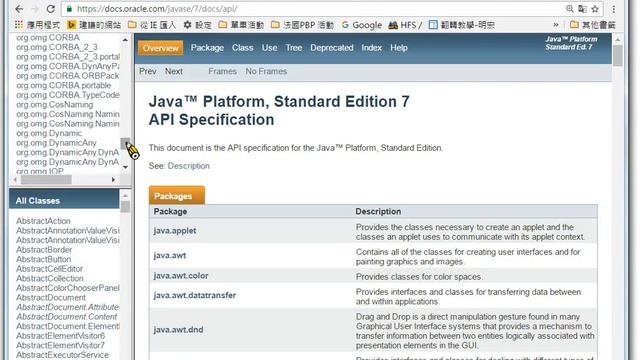This screenshot has height=360, width=640.
Task: Switch to Frames view
Action: (x=222, y=71)
